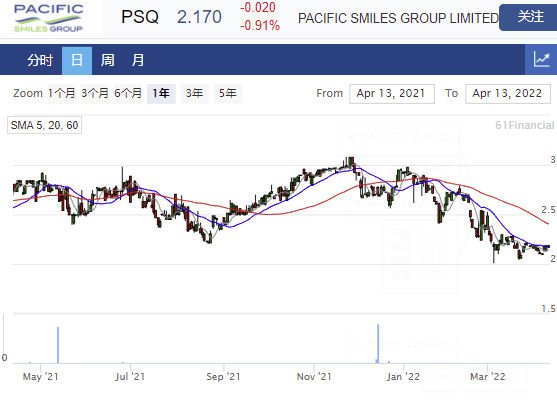Select the 3年 zoom range
Viewport: 557px width, 400px height.
point(194,94)
